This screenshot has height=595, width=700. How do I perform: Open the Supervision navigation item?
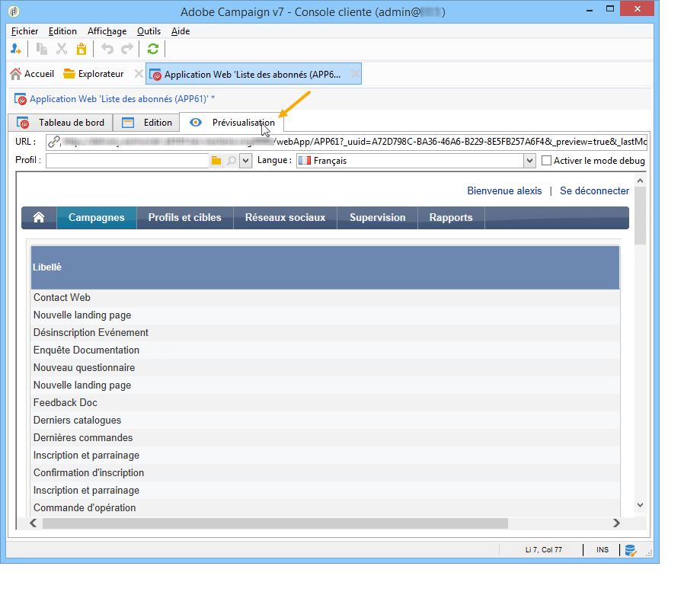(x=378, y=217)
